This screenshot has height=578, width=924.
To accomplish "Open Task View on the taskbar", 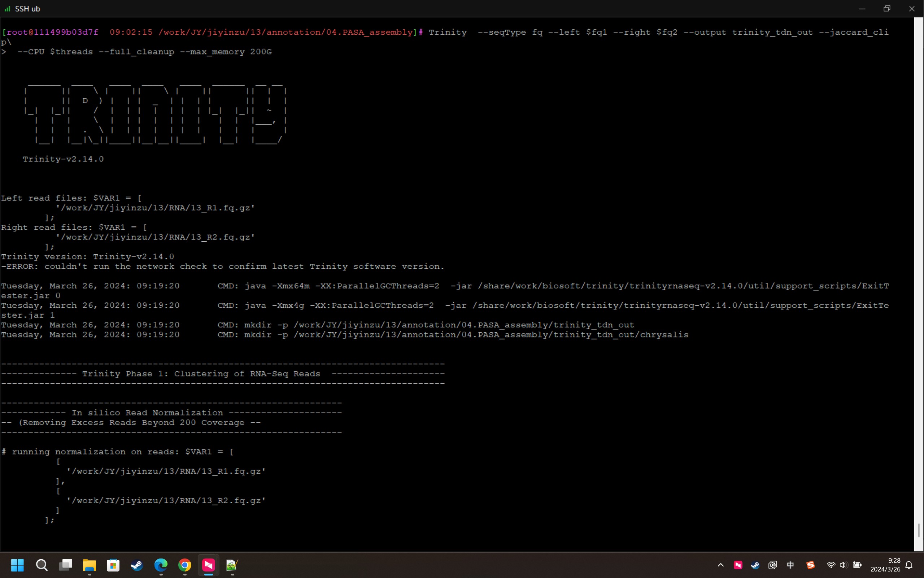I will [x=66, y=565].
